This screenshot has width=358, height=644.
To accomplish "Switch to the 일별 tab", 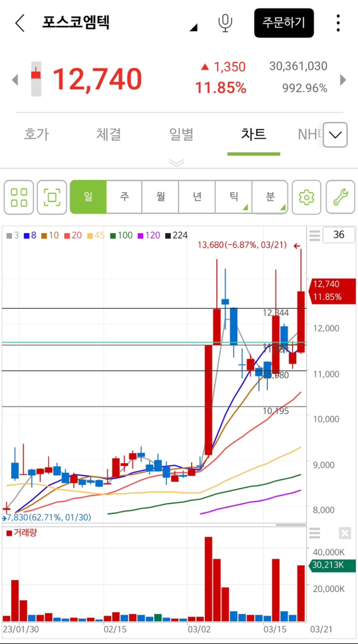I will 181,134.
